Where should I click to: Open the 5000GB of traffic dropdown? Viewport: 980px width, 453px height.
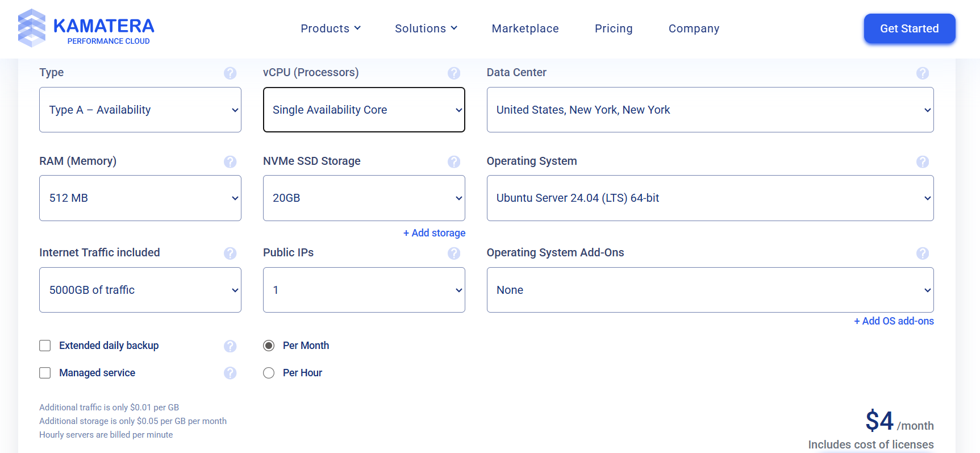click(140, 290)
